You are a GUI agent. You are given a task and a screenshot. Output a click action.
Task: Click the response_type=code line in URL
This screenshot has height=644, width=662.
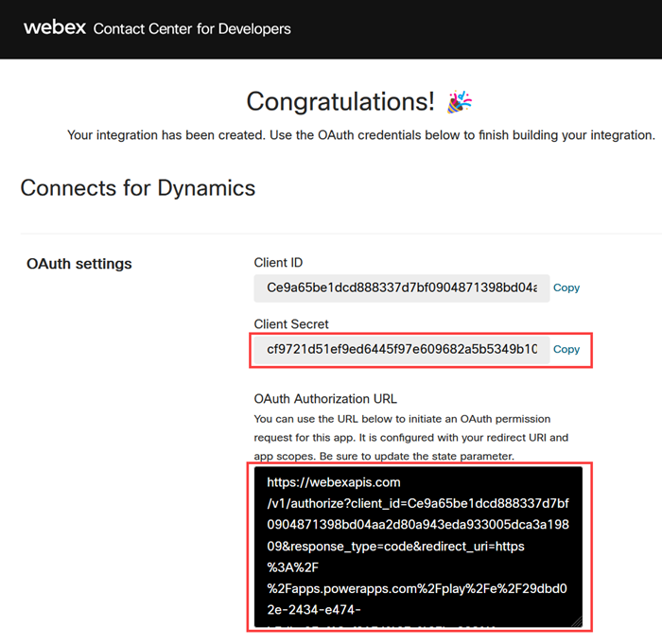click(395, 547)
